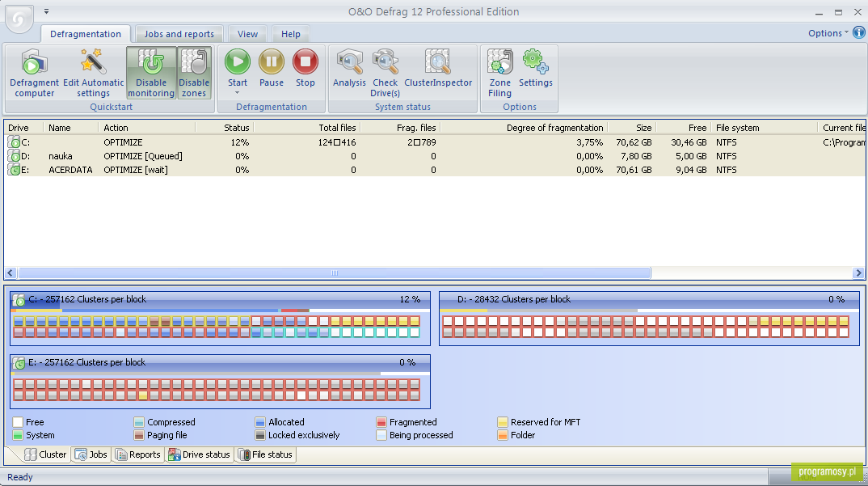Expand the Start button dropdown arrow
This screenshot has width=868, height=486.
[x=238, y=92]
